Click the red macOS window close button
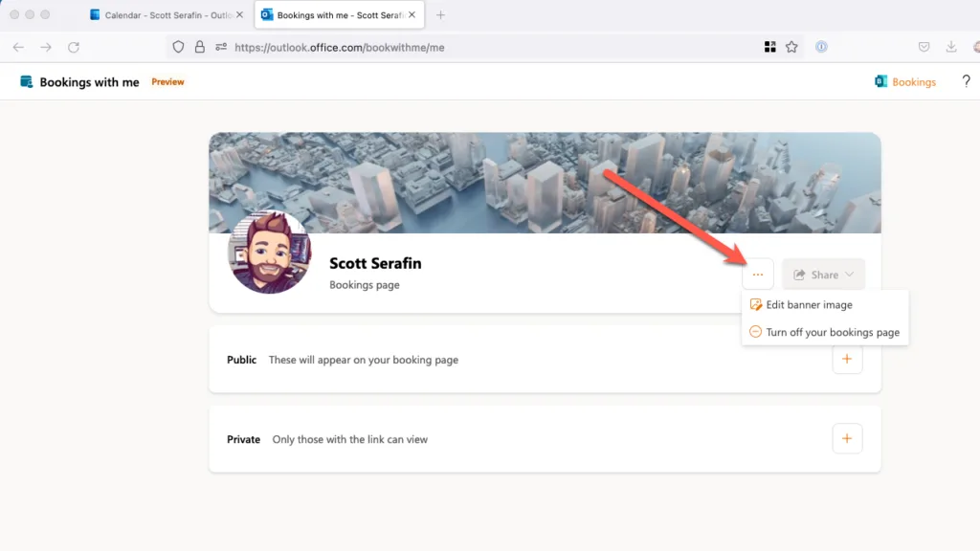 (14, 14)
